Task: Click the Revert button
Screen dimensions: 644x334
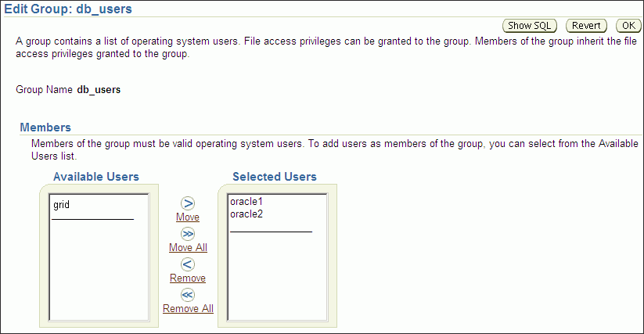Action: pos(586,26)
